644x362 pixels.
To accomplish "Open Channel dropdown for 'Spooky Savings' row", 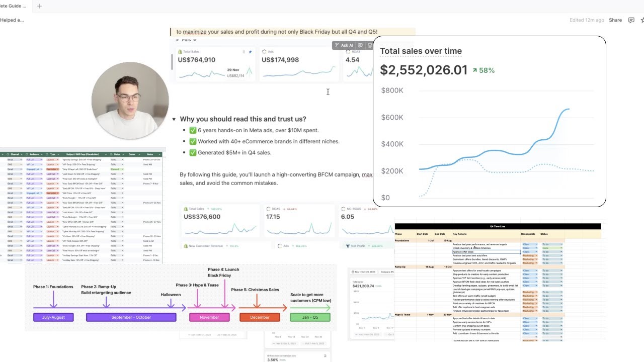I will pyautogui.click(x=15, y=160).
